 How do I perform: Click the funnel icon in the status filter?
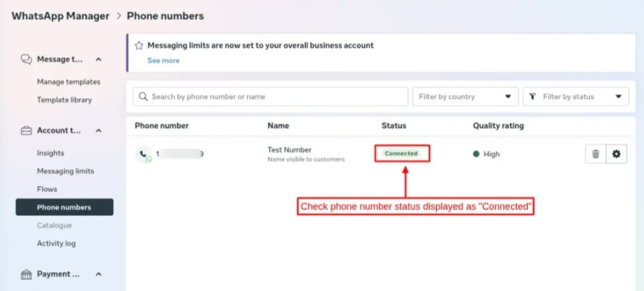click(x=533, y=97)
